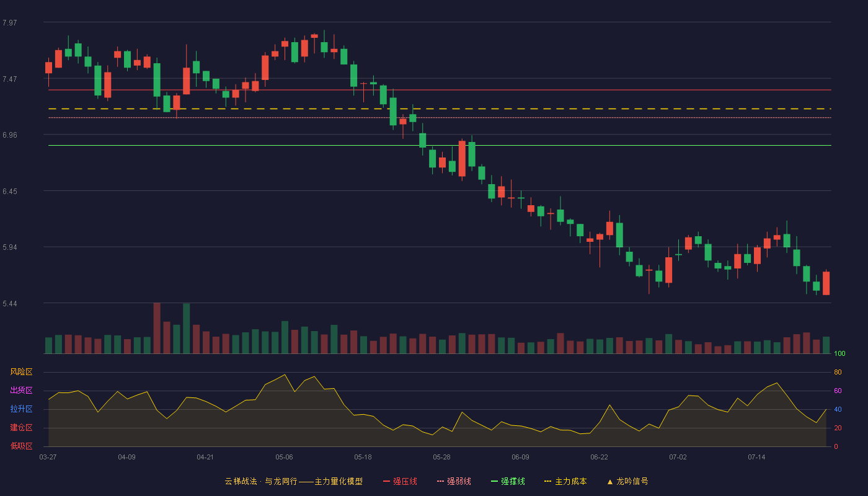Click the yellow dashed cost line on the price chart

coord(440,109)
